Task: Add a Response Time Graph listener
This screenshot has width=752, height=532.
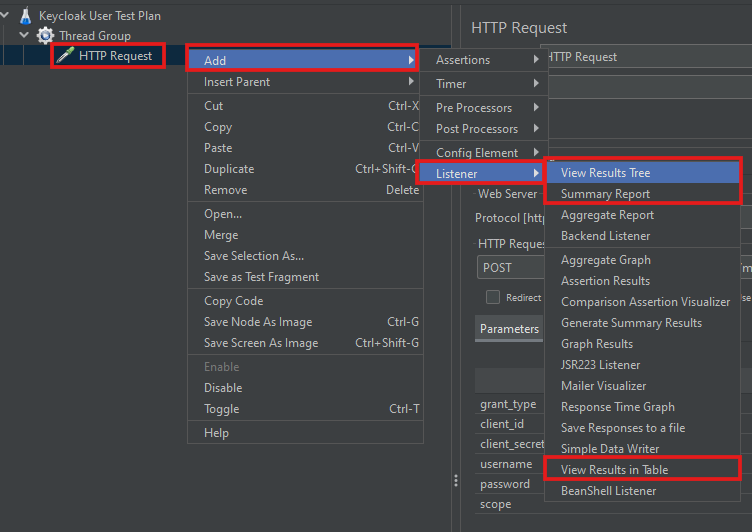Action: [x=643, y=407]
